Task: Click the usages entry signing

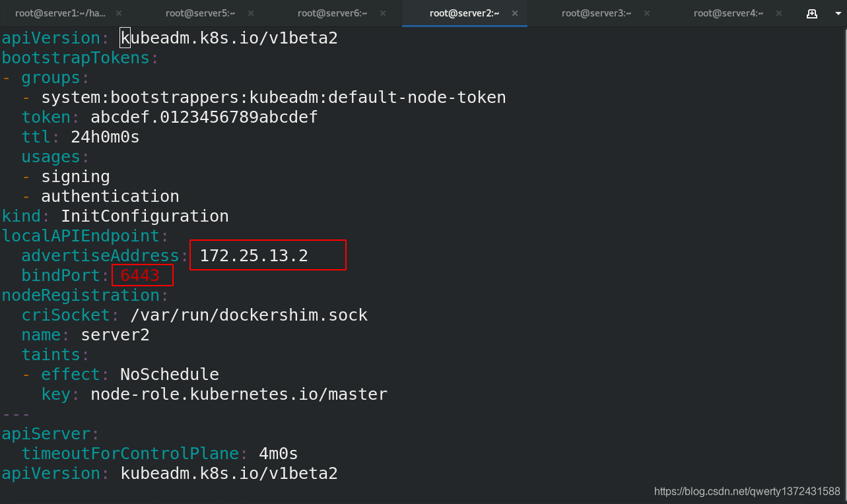Action: [x=75, y=177]
